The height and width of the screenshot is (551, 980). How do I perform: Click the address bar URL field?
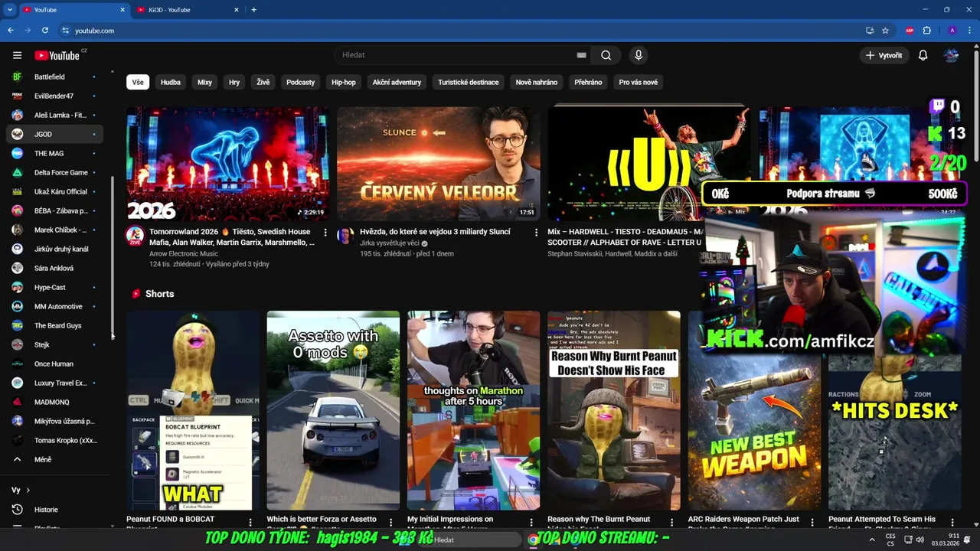point(459,31)
